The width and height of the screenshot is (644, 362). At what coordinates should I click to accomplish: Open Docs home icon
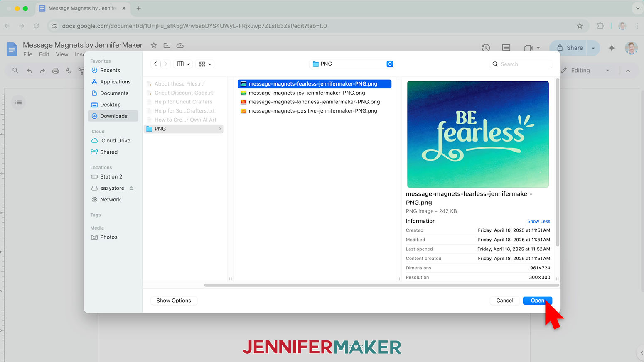[x=12, y=49]
